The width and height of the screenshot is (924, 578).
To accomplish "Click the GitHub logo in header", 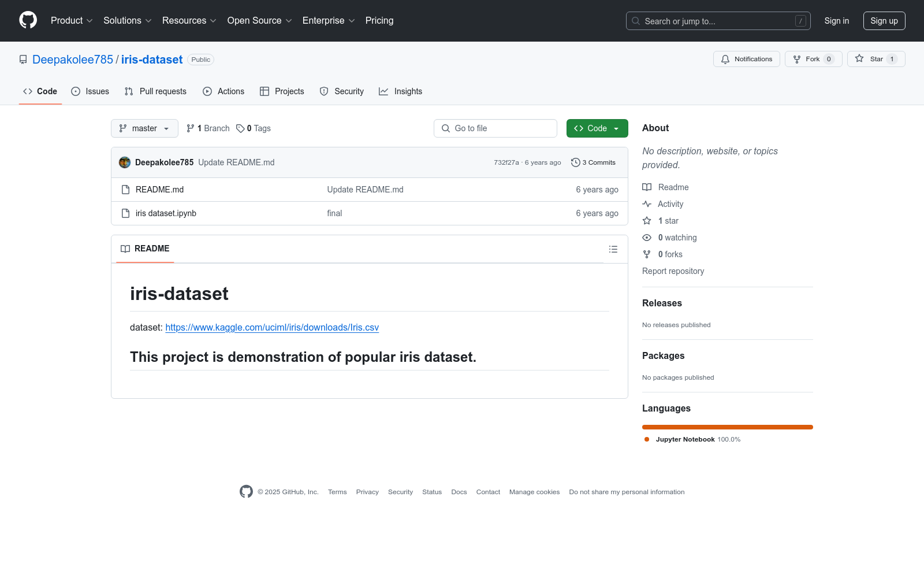I will point(28,20).
